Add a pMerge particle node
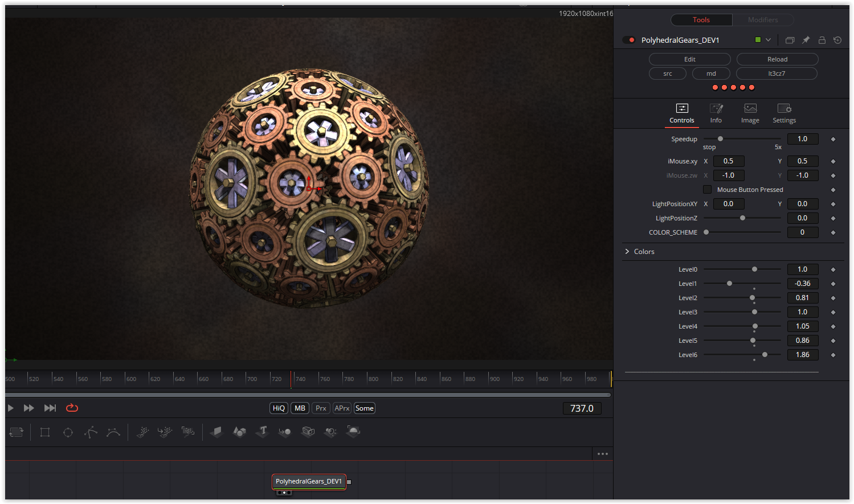Screen dimensions: 854x504 click(165, 432)
